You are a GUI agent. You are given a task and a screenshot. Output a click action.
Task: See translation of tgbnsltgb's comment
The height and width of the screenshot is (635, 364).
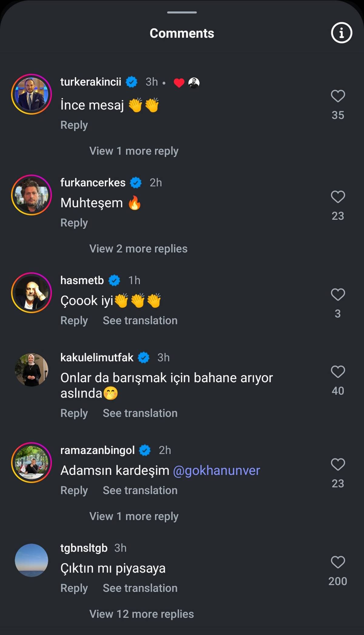click(x=140, y=588)
